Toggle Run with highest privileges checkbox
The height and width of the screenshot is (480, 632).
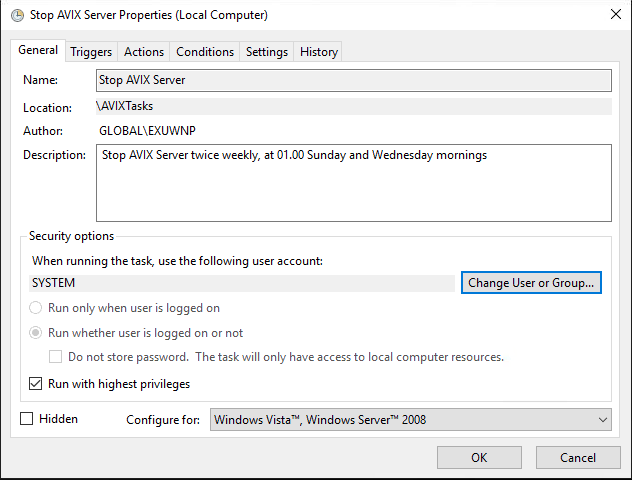[37, 384]
